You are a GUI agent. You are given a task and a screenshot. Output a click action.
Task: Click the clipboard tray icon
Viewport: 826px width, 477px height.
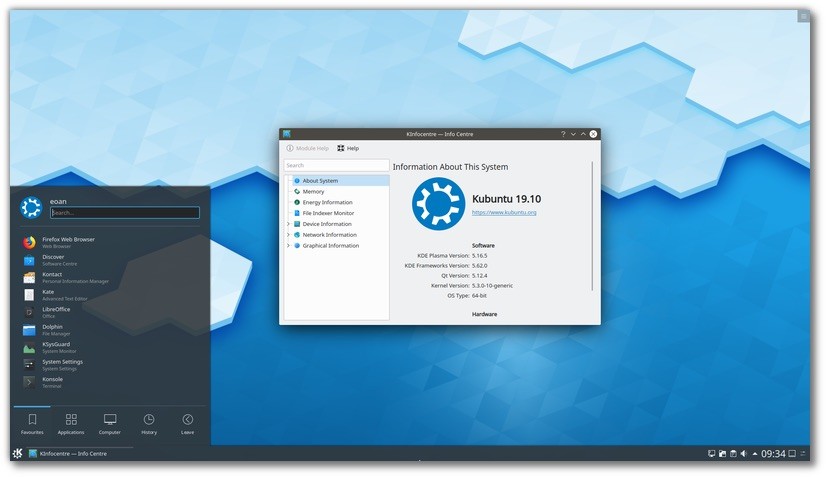pos(733,454)
